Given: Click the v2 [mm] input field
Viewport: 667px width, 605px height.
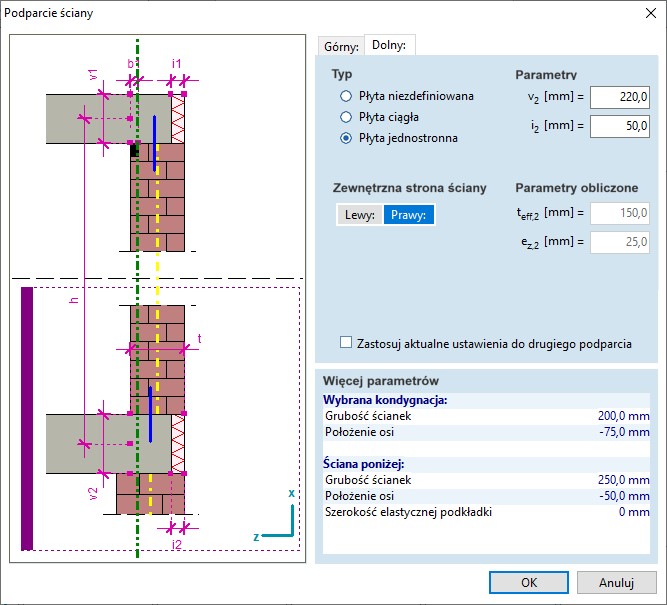Looking at the screenshot, I should (x=620, y=97).
